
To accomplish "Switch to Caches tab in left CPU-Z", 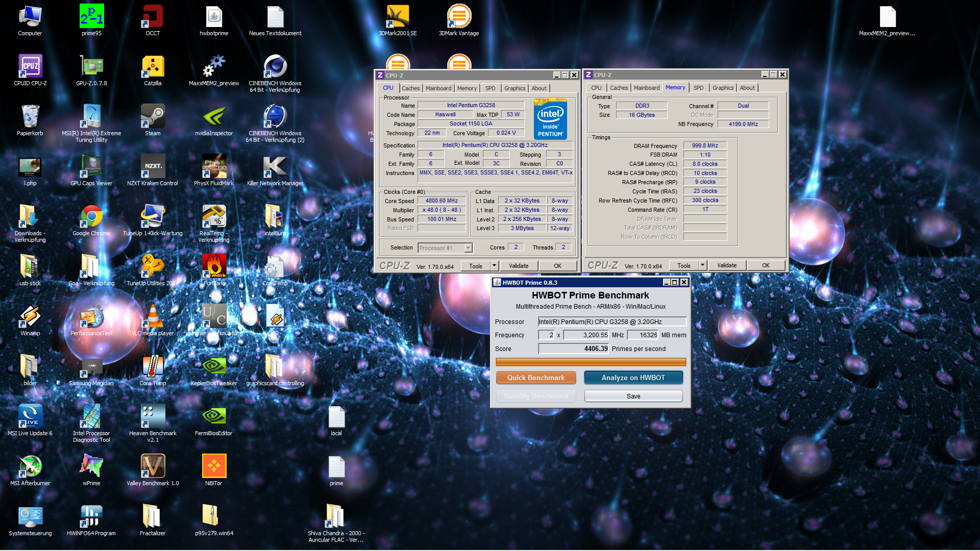I will 410,88.
